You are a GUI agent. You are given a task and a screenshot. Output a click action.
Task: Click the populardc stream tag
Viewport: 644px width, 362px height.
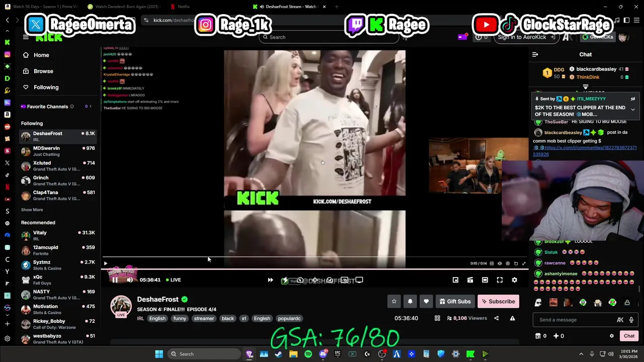tap(289, 318)
